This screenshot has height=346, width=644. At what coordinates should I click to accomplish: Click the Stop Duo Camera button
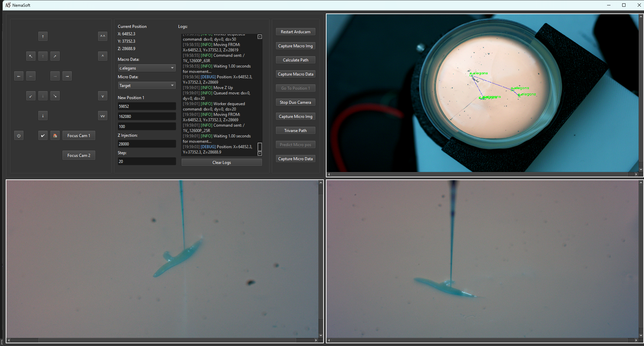[x=295, y=102]
